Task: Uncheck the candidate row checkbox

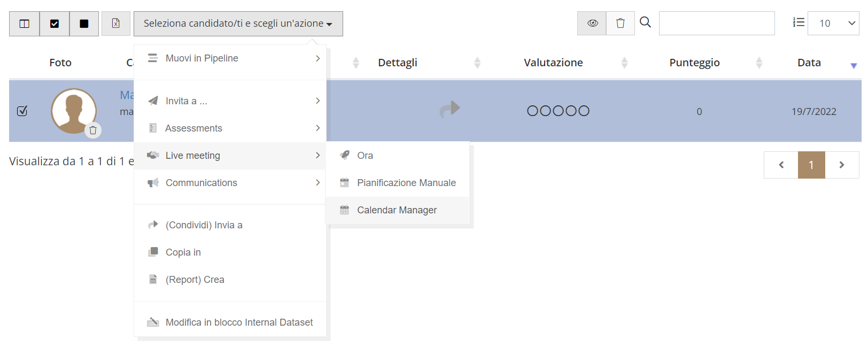Action: [22, 111]
